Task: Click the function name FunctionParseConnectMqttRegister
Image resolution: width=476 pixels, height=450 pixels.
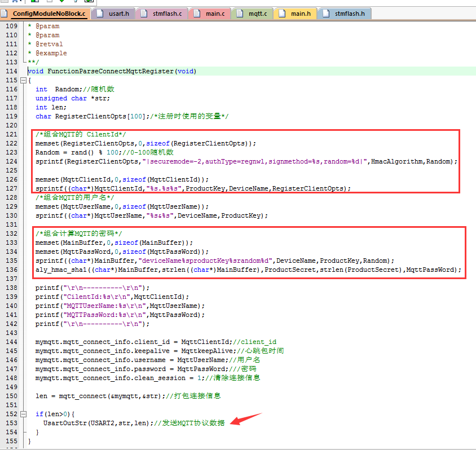Action: pos(111,71)
